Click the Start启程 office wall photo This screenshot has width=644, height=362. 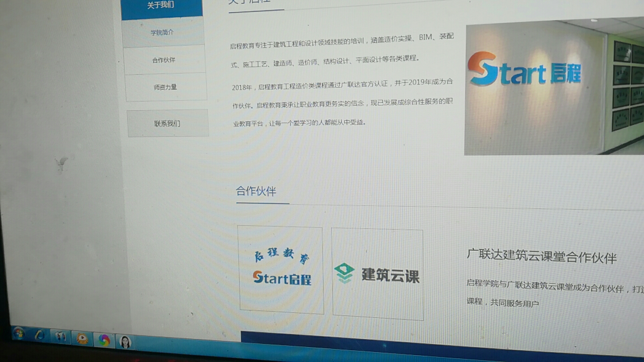(554, 87)
